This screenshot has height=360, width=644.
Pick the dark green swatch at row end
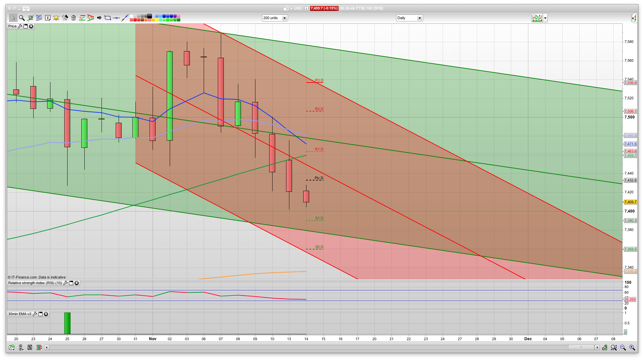point(179,20)
